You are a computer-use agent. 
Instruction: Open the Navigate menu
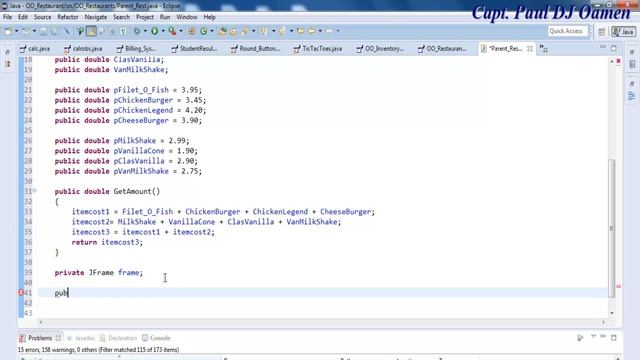pos(96,17)
